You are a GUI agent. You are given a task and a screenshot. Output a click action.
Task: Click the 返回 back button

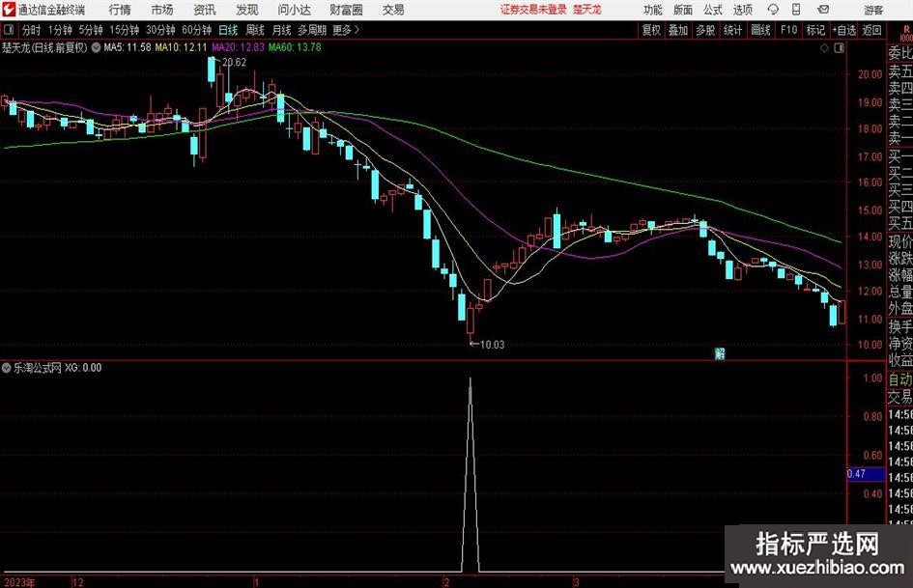tap(872, 30)
